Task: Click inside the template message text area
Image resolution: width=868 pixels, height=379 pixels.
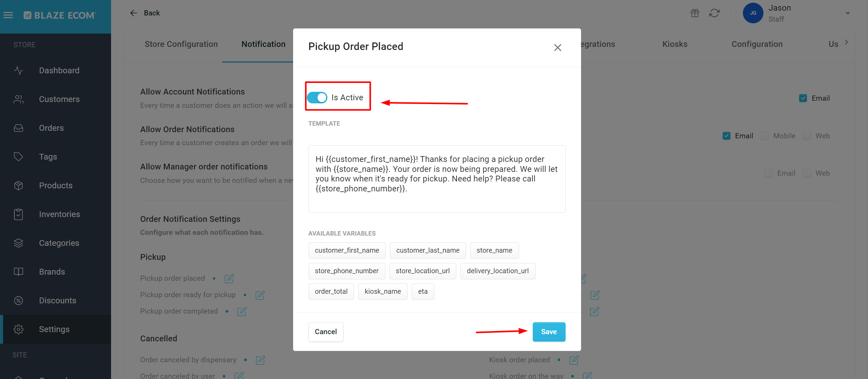Action: click(437, 179)
